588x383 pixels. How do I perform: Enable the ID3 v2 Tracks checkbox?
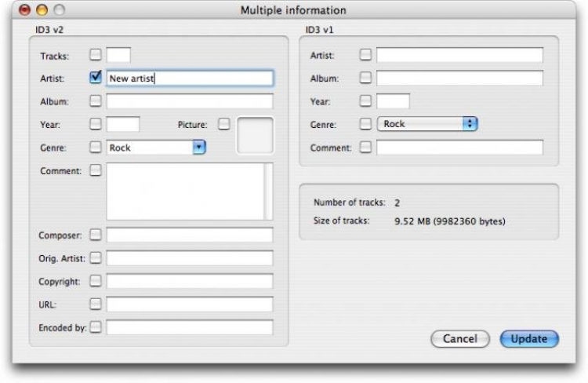pyautogui.click(x=96, y=55)
